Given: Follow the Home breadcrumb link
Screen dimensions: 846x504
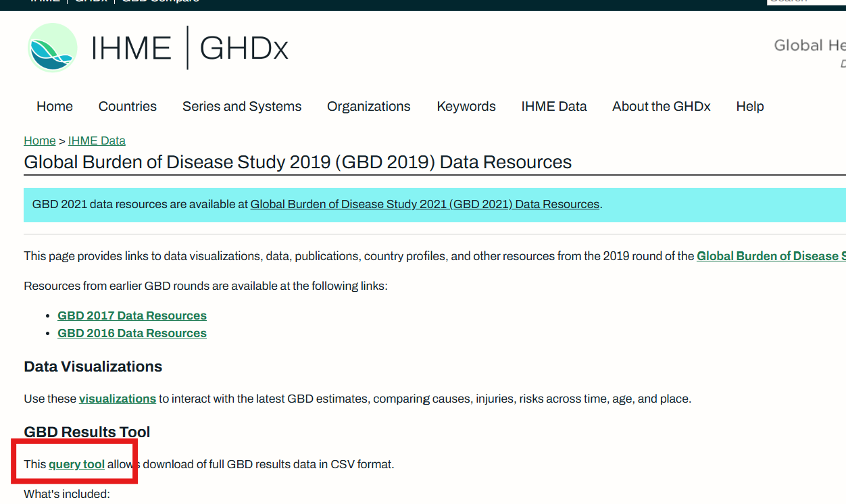Looking at the screenshot, I should pyautogui.click(x=40, y=141).
